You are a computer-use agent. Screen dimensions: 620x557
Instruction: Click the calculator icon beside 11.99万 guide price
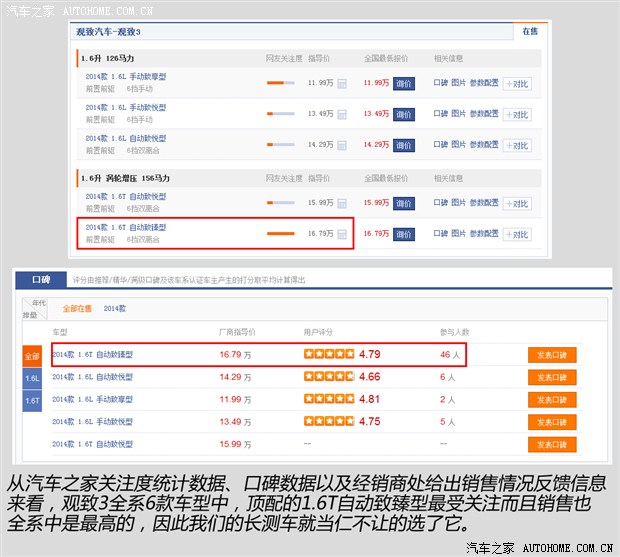342,84
